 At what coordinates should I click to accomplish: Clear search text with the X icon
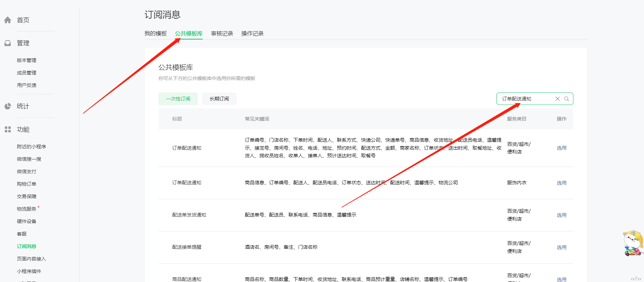pyautogui.click(x=558, y=99)
